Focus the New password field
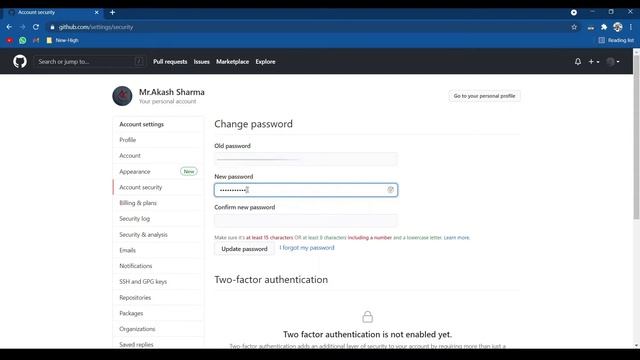The width and height of the screenshot is (640, 360). click(306, 190)
